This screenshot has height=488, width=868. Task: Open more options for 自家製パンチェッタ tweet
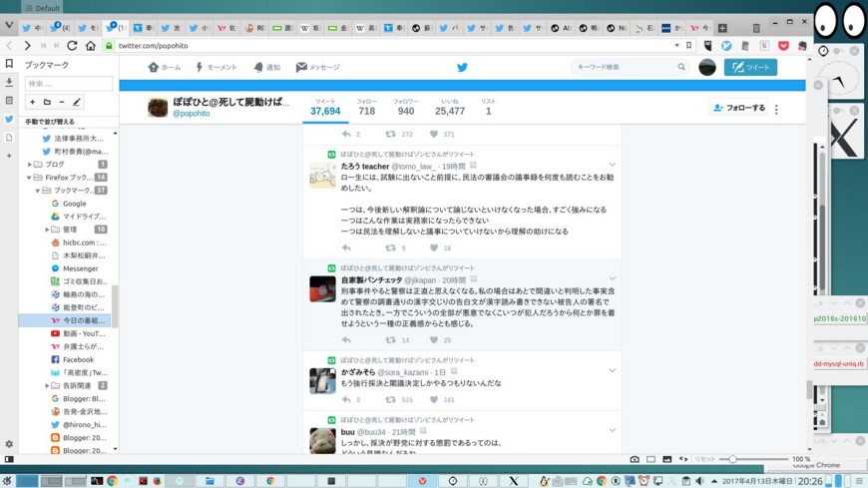pyautogui.click(x=612, y=278)
